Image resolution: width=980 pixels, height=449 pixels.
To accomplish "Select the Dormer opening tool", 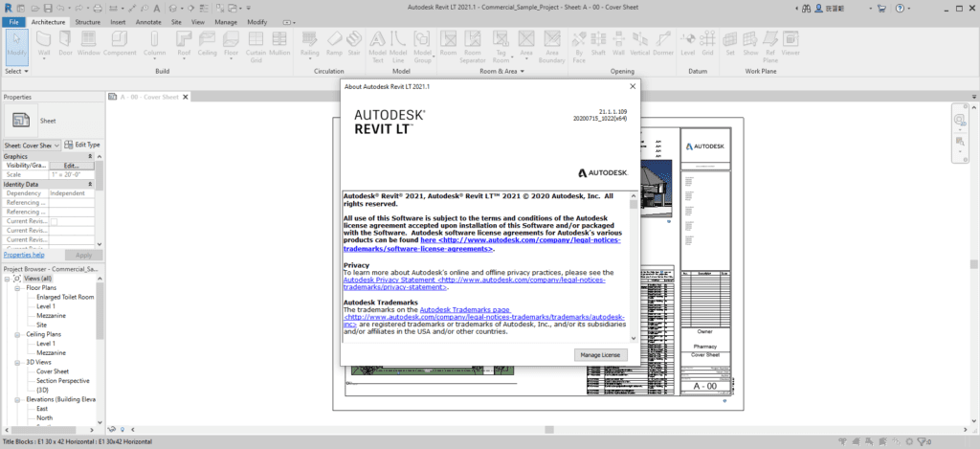I will pyautogui.click(x=663, y=44).
